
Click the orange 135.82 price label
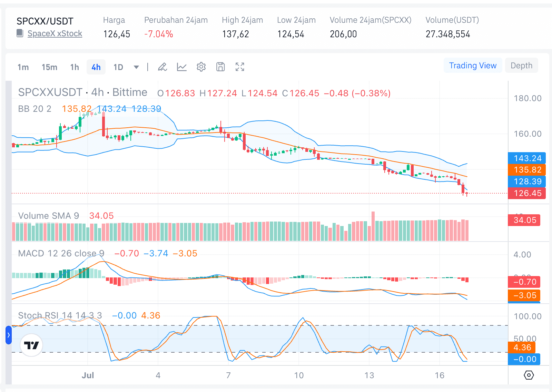[x=527, y=170]
